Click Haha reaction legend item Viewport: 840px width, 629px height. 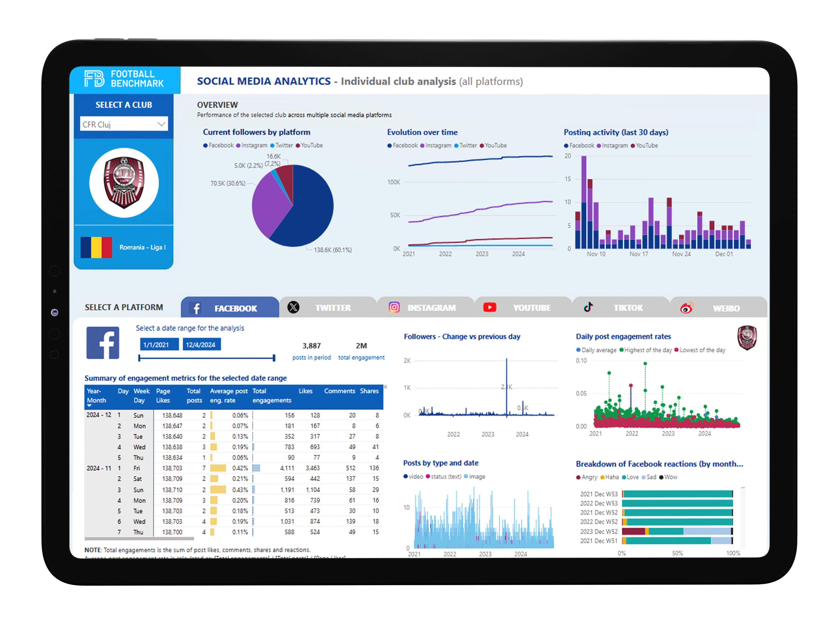click(609, 477)
